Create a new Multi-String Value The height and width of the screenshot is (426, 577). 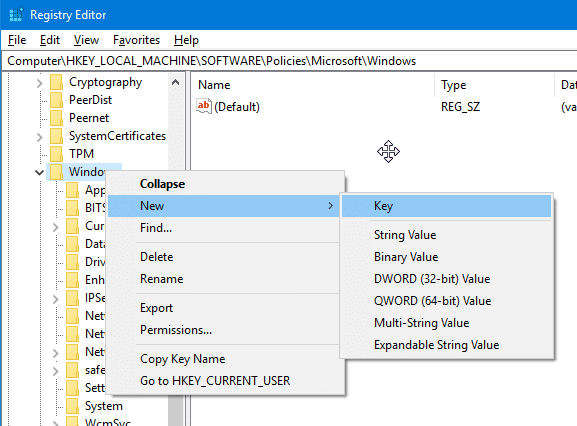pos(446,323)
